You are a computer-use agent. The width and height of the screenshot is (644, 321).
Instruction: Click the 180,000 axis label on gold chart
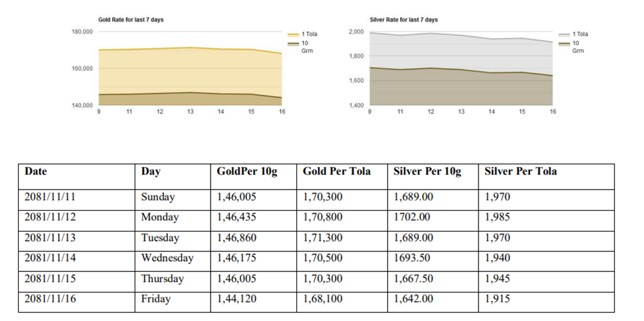coord(82,32)
